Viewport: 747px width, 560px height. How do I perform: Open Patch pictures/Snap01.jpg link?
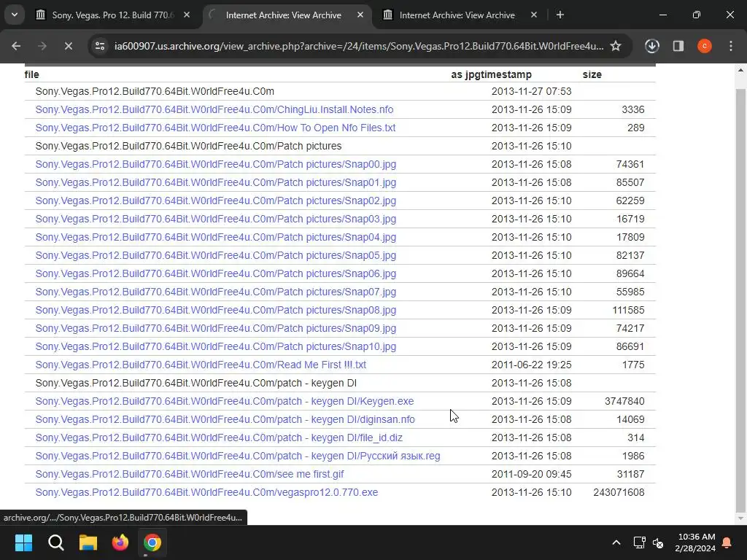tap(216, 182)
